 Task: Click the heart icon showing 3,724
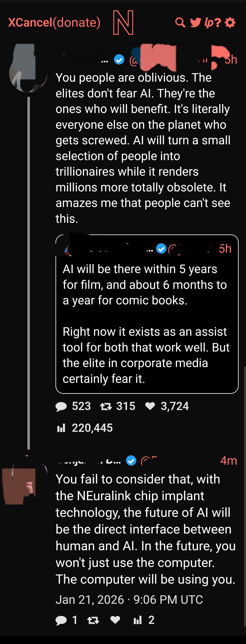(x=150, y=406)
